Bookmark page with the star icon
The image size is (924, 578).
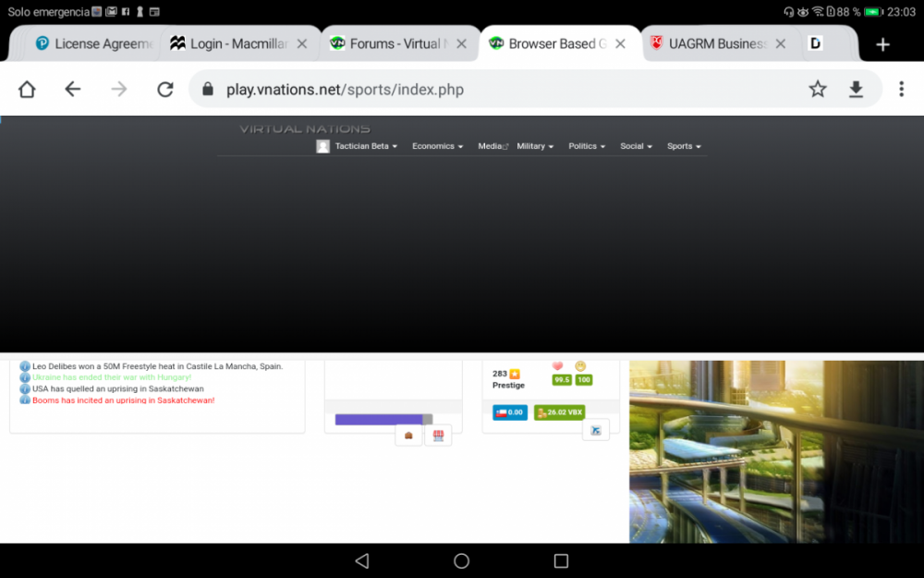[x=818, y=89]
